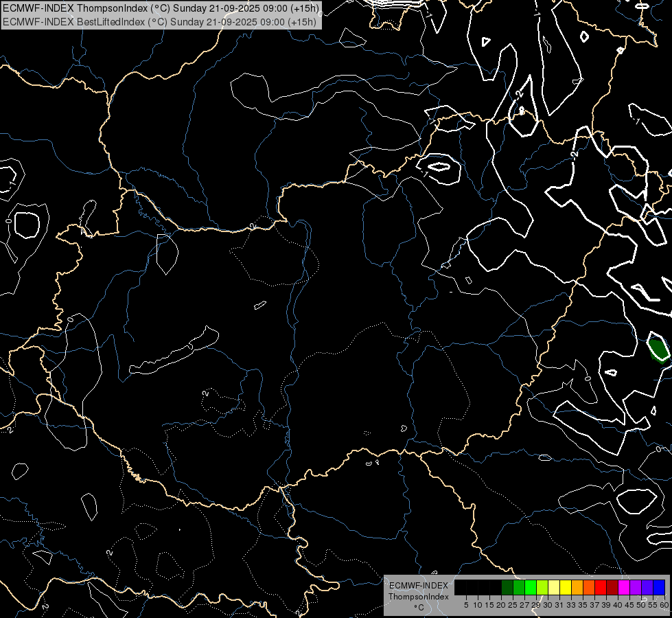Click the bright green 27–29 legend swatch
Viewport: 672px width, 618px height.
pyautogui.click(x=531, y=587)
